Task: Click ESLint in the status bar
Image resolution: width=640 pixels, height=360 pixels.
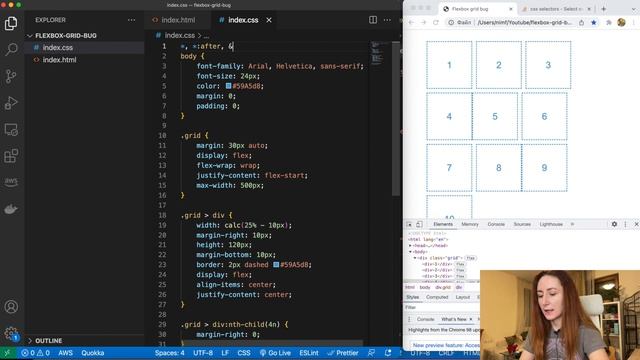Action: (x=309, y=353)
